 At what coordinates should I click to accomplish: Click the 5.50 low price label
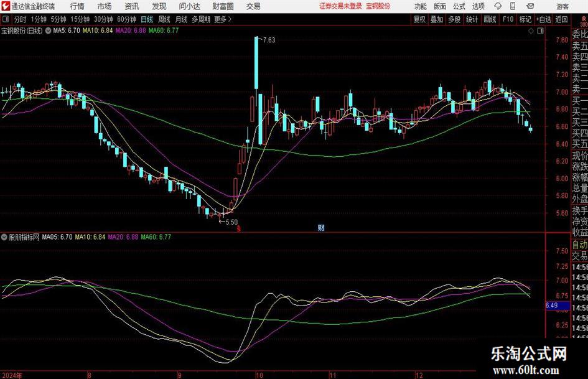(x=231, y=222)
